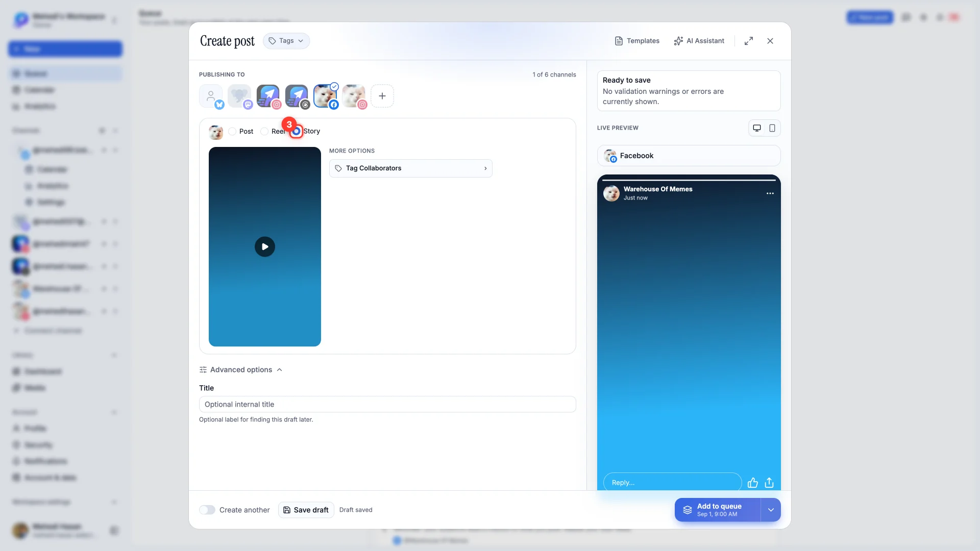Select the Bluesky channel avatar
Screen dimensions: 980x551
211,96
